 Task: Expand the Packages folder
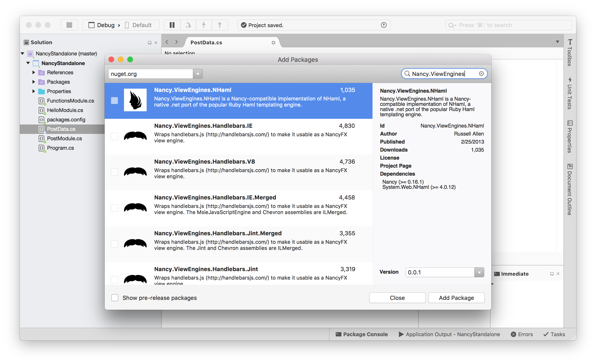click(x=34, y=82)
